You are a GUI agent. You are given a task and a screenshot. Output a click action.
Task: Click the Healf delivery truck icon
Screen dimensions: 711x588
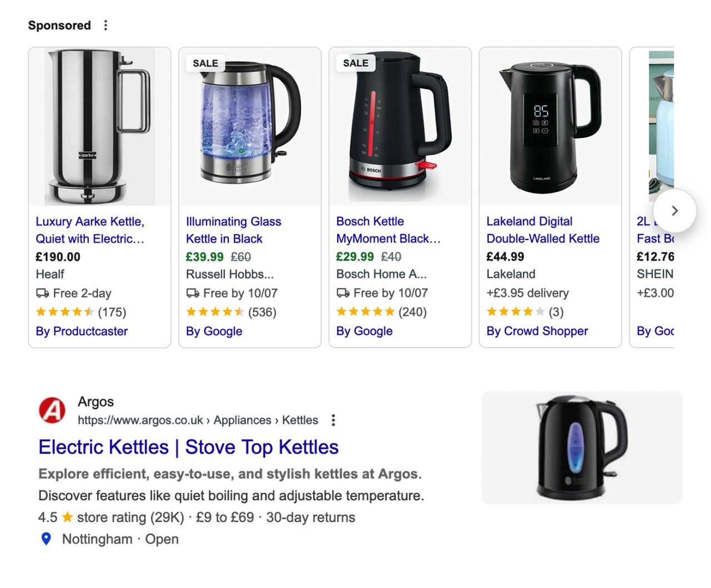[x=43, y=293]
